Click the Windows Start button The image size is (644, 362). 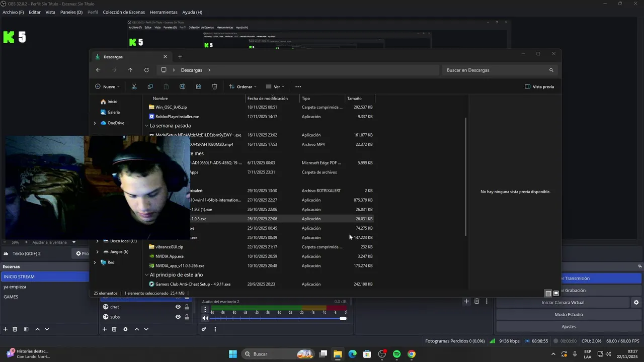pyautogui.click(x=233, y=354)
